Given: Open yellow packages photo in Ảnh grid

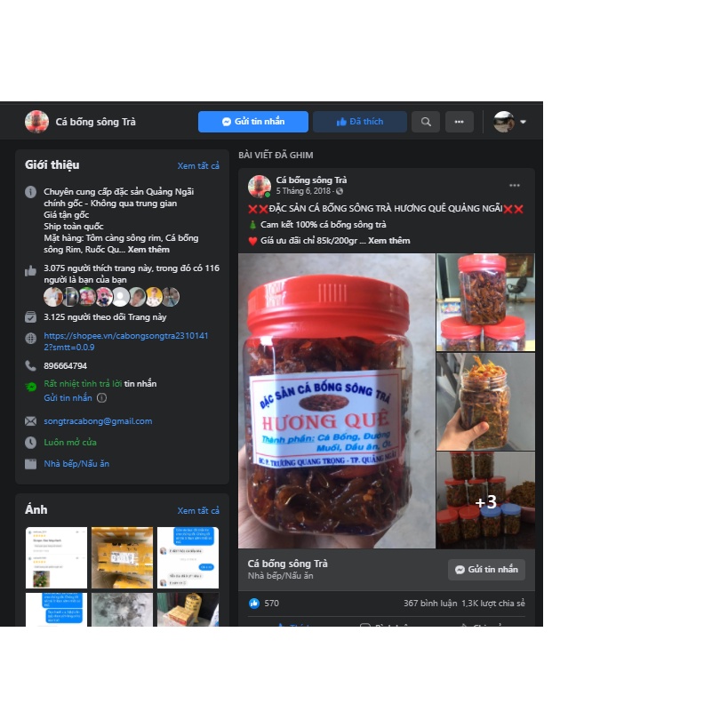Looking at the screenshot, I should [122, 557].
